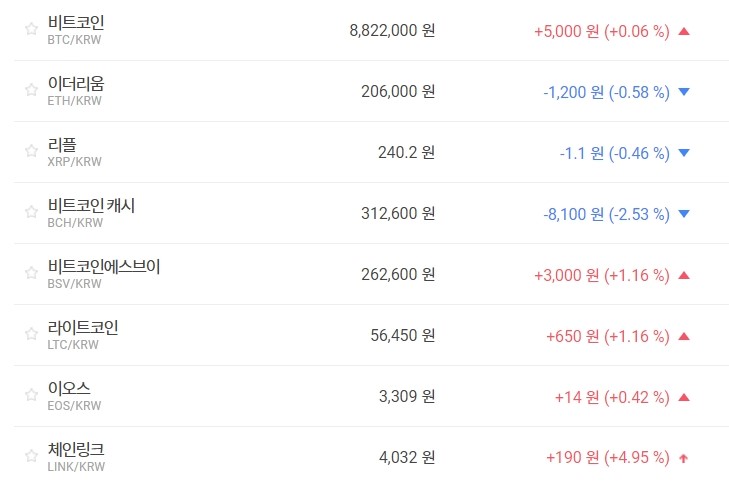Screen dimensions: 729x485
Task: Mark 리플 XRP/KRW as favorite
Action: click(x=31, y=152)
